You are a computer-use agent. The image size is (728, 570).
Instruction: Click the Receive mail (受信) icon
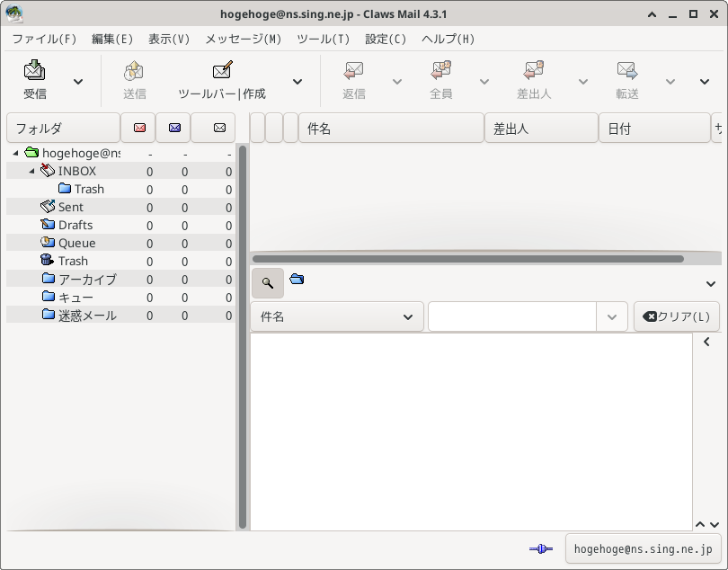(35, 71)
